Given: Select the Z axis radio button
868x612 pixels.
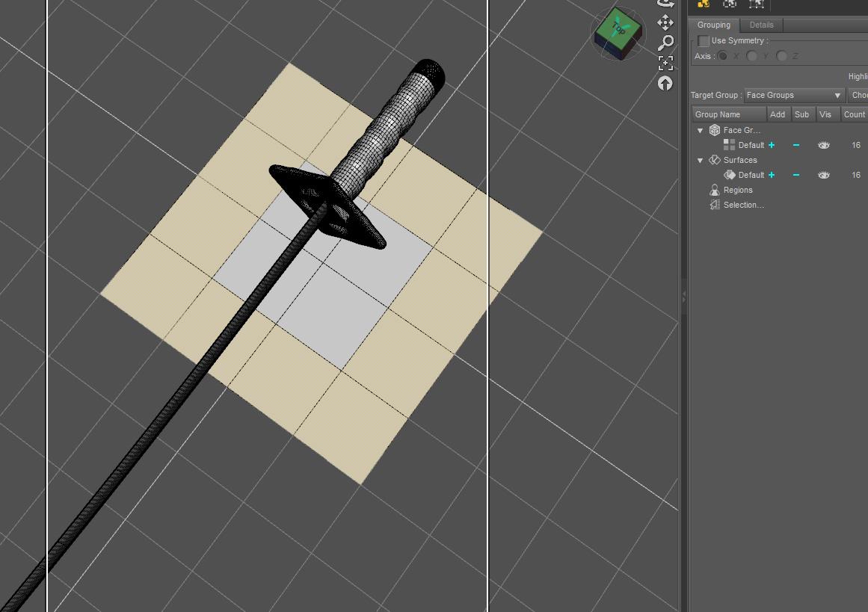Looking at the screenshot, I should click(x=781, y=56).
